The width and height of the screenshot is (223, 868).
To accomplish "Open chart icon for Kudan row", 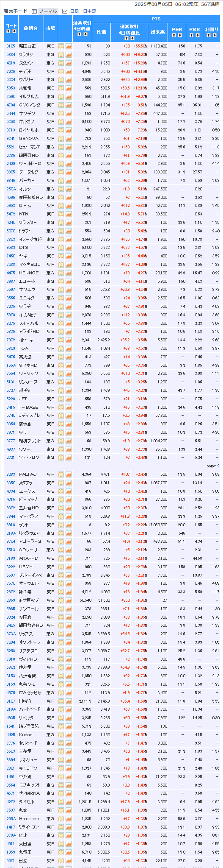I will pyautogui.click(x=69, y=735).
